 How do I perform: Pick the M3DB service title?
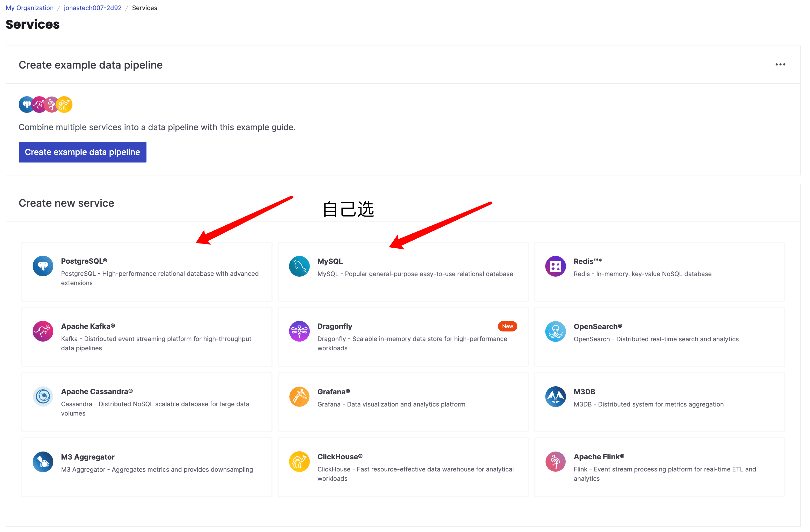pos(584,392)
